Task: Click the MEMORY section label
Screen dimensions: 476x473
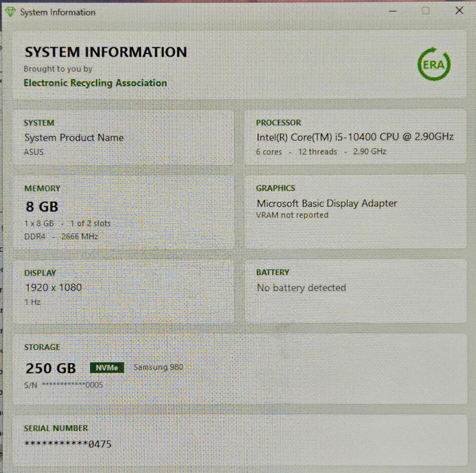Action: [x=42, y=189]
